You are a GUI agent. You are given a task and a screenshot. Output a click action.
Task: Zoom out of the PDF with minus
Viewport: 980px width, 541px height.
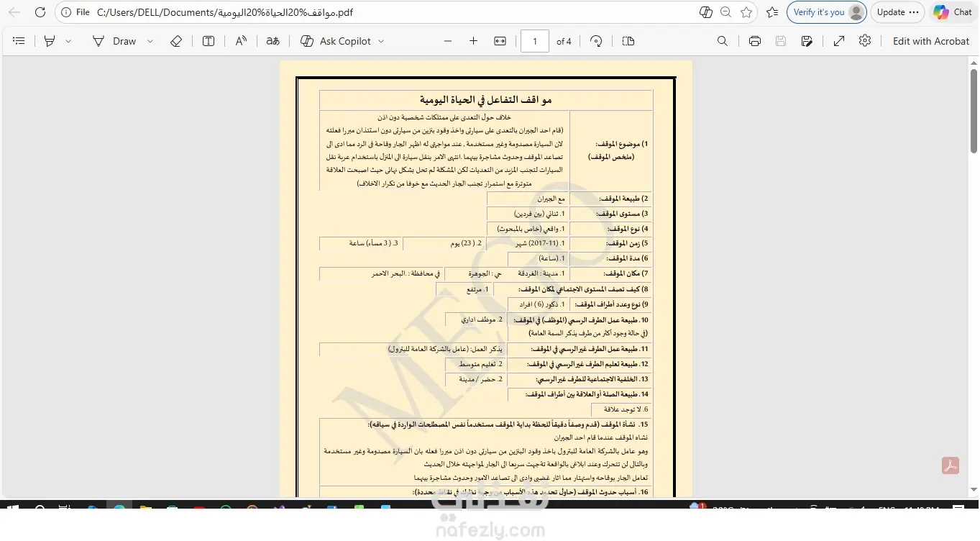coord(448,41)
